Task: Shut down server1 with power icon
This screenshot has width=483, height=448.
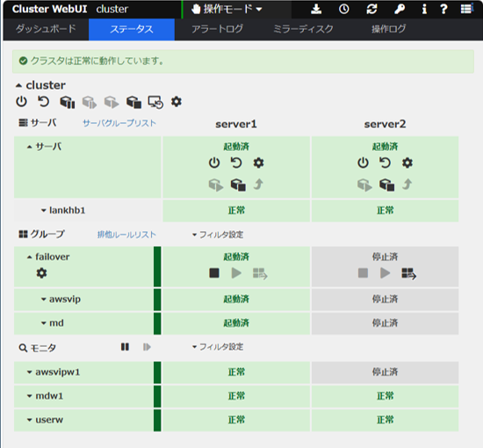Action: pos(214,163)
